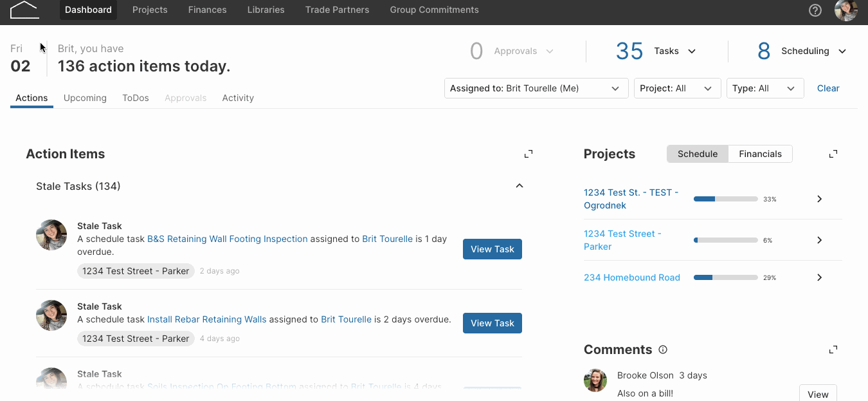This screenshot has height=401, width=868.
Task: Switch to the Financials view
Action: (760, 154)
